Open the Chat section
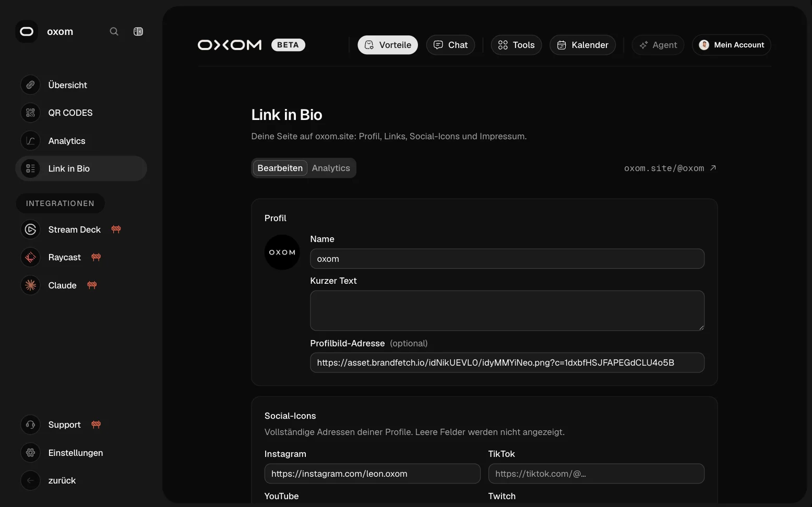 click(x=450, y=45)
